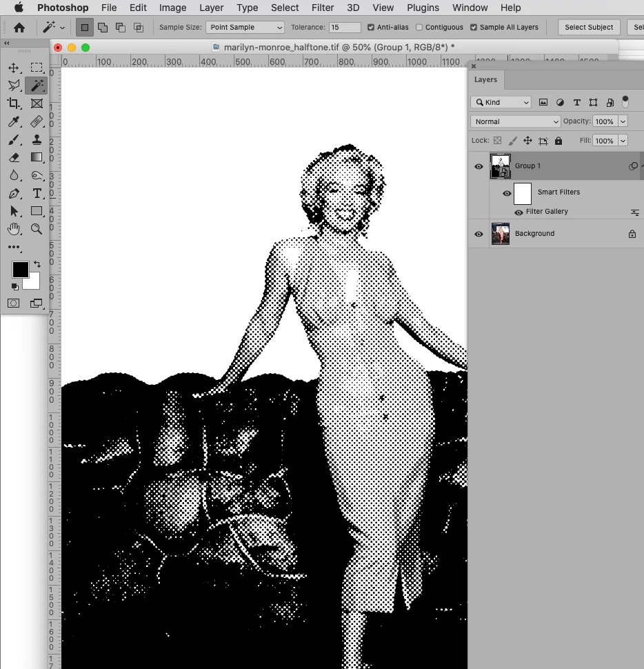Lock image pixels
Image resolution: width=644 pixels, height=669 pixels.
(512, 141)
